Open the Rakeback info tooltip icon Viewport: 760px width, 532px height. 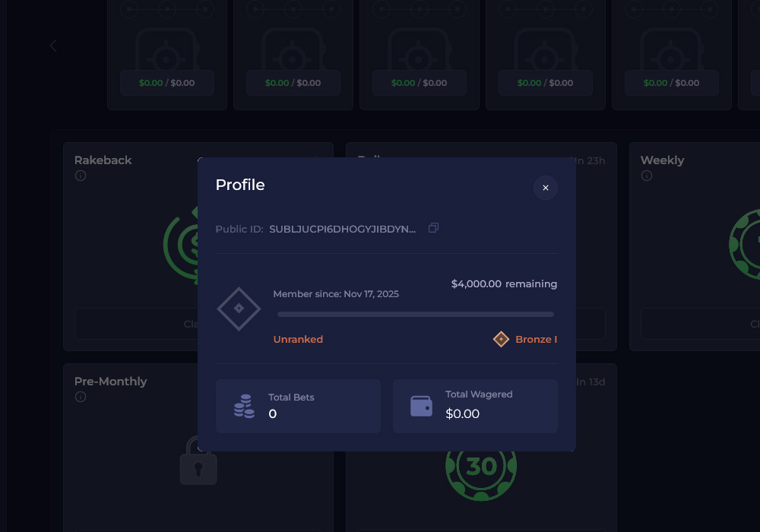pos(81,176)
